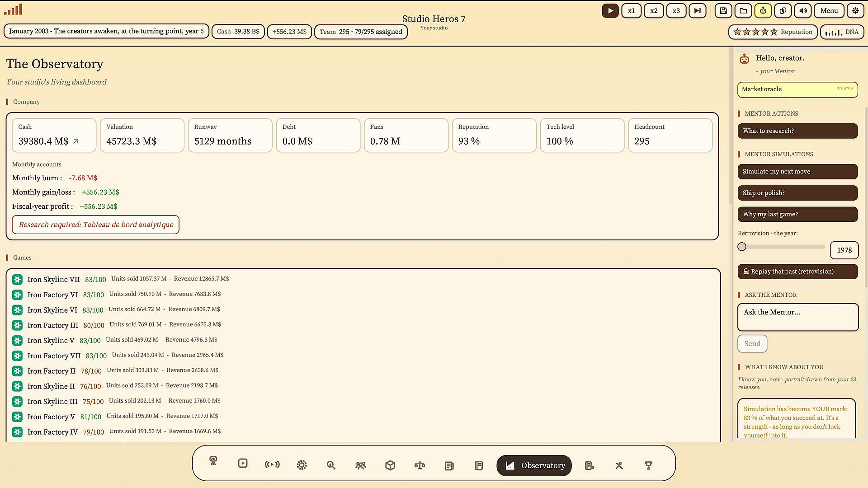Screen dimensions: 868x488
Task: Open the magnifier research icon in bottom navigation
Action: click(x=331, y=465)
